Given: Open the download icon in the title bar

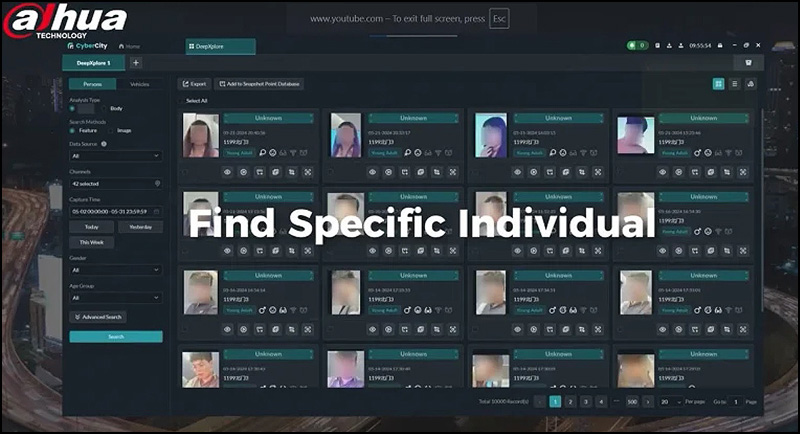Looking at the screenshot, I should [x=669, y=45].
